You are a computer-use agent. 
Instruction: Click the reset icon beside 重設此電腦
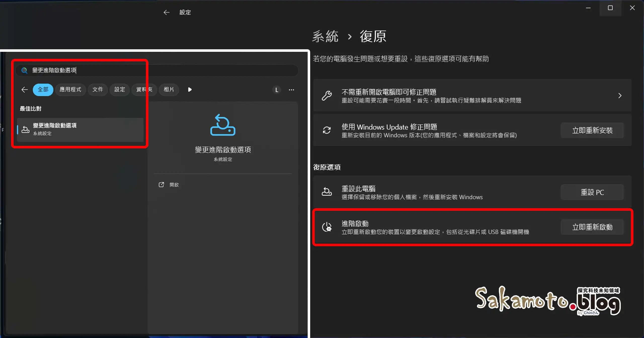click(327, 192)
